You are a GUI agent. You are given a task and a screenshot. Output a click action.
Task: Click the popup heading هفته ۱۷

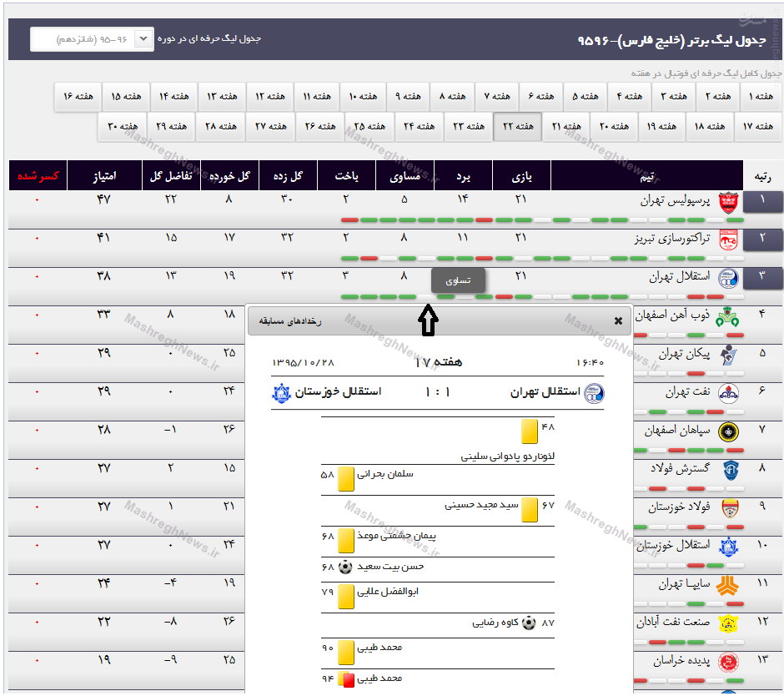point(439,362)
